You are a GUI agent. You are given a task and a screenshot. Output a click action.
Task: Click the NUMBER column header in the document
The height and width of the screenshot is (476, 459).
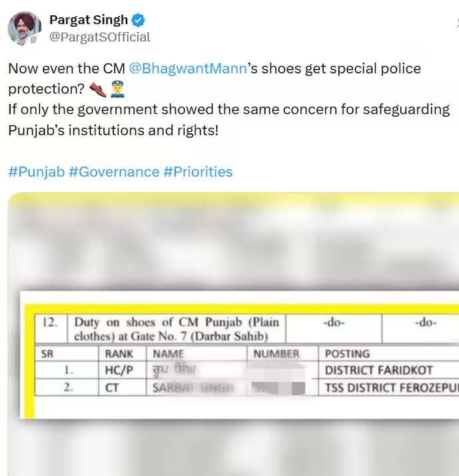pos(276,354)
